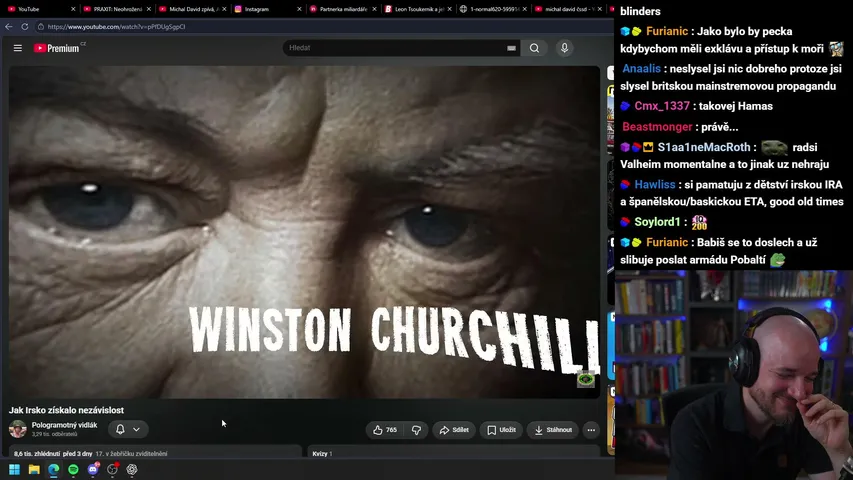Open Pologramotný vidlák channel avatar
Screen dimensions: 853x480
pos(17,429)
